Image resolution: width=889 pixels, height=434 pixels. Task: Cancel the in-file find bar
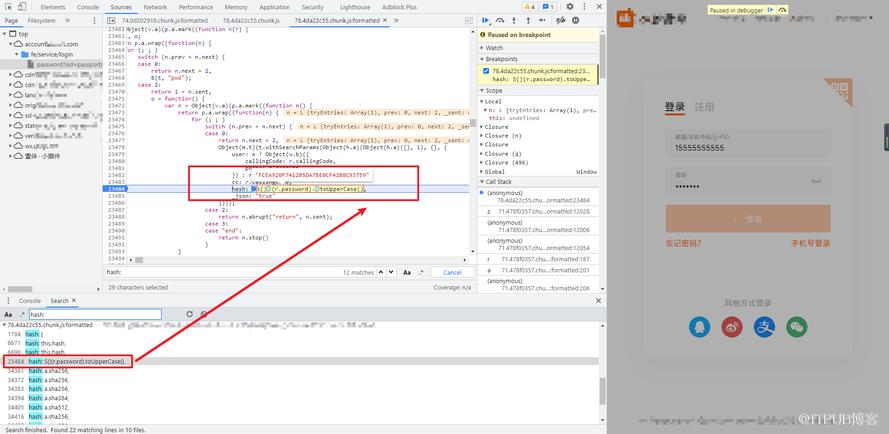click(x=452, y=272)
